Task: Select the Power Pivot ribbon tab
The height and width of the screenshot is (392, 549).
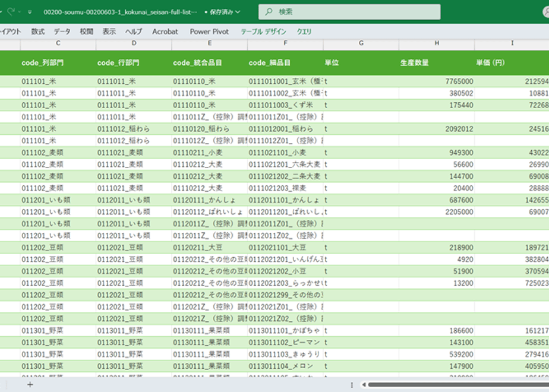Action: click(x=209, y=31)
